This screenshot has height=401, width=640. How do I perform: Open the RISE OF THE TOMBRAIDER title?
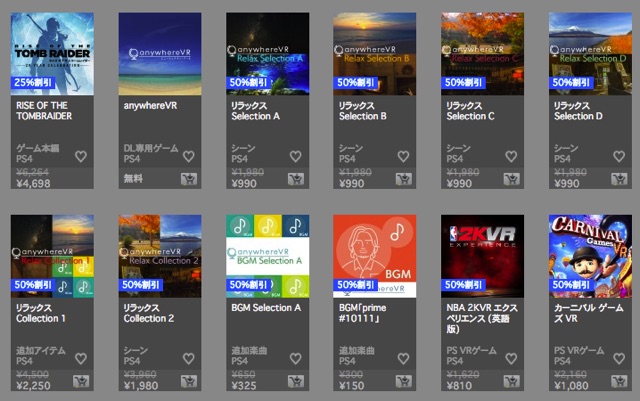44,111
